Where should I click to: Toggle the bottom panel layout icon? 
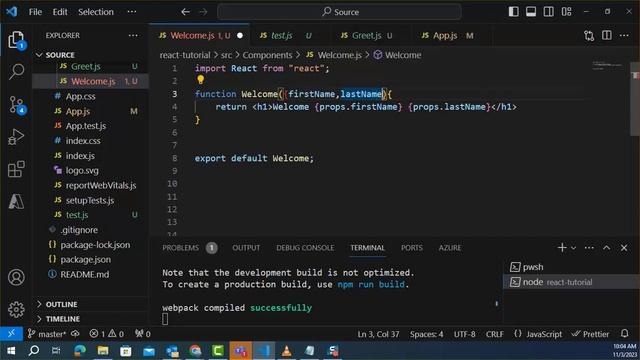click(x=531, y=12)
